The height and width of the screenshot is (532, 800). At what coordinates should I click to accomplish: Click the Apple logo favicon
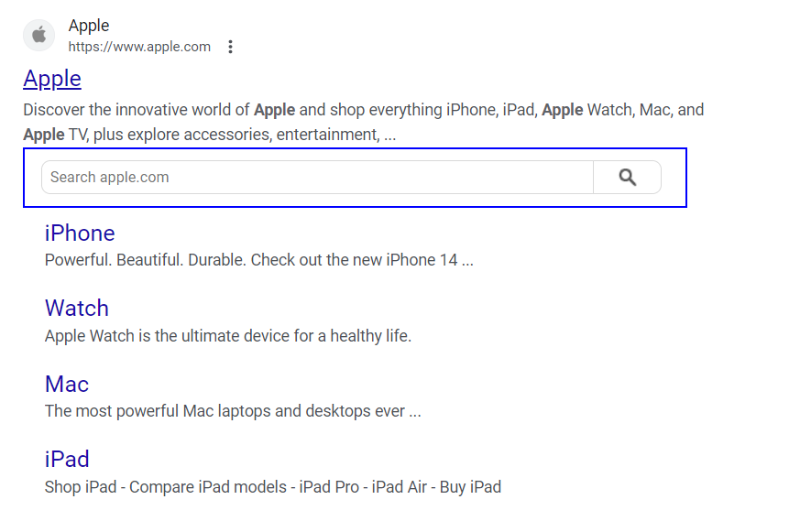point(38,35)
